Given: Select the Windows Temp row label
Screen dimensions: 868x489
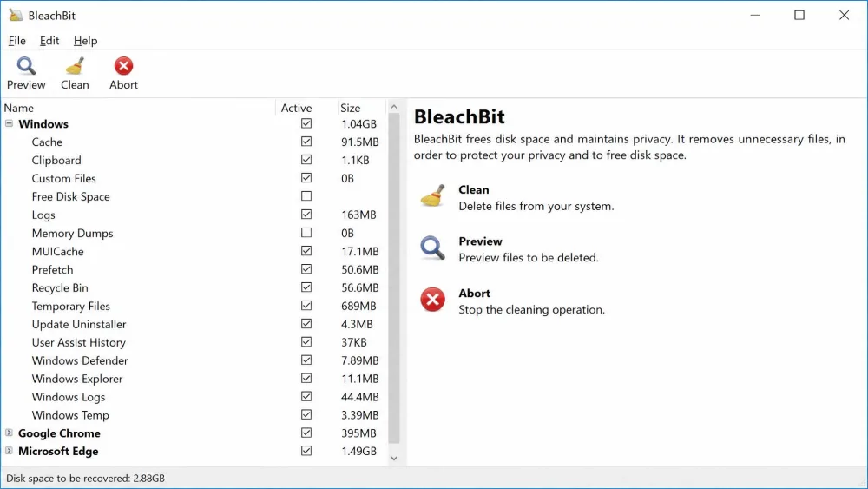Looking at the screenshot, I should (x=70, y=415).
